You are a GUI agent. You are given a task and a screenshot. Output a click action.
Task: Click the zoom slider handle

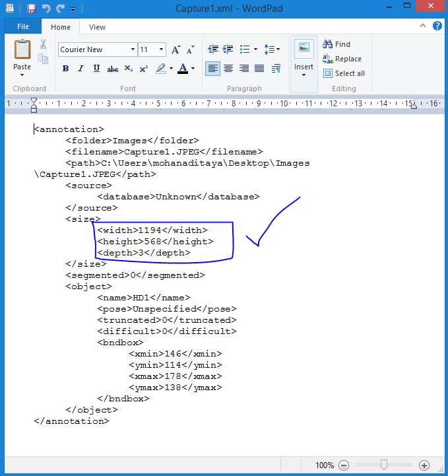click(384, 465)
